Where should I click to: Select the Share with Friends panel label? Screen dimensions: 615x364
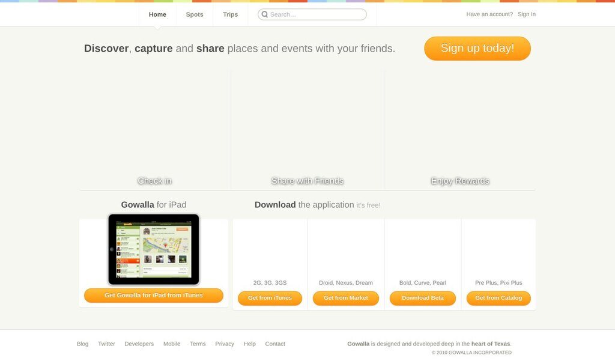click(x=307, y=181)
